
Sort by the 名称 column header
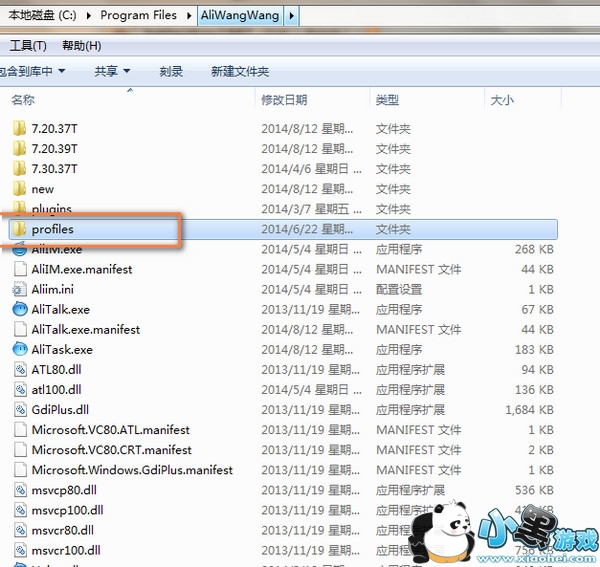click(23, 100)
